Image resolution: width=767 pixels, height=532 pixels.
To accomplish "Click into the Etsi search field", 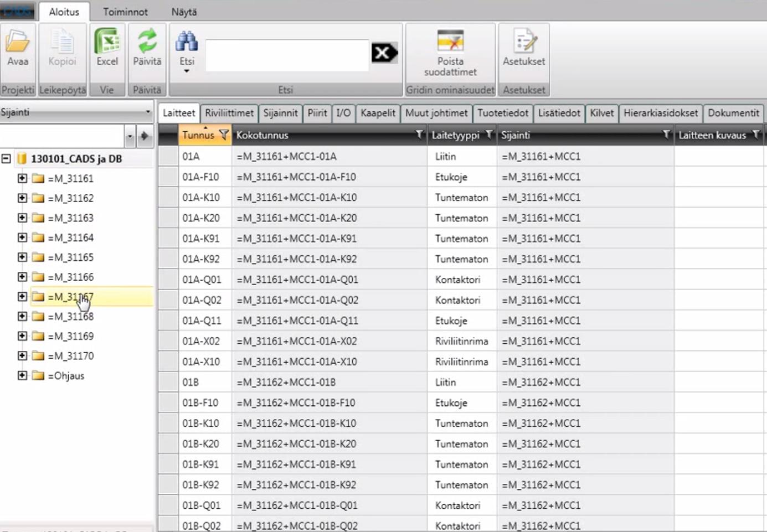I will point(287,55).
